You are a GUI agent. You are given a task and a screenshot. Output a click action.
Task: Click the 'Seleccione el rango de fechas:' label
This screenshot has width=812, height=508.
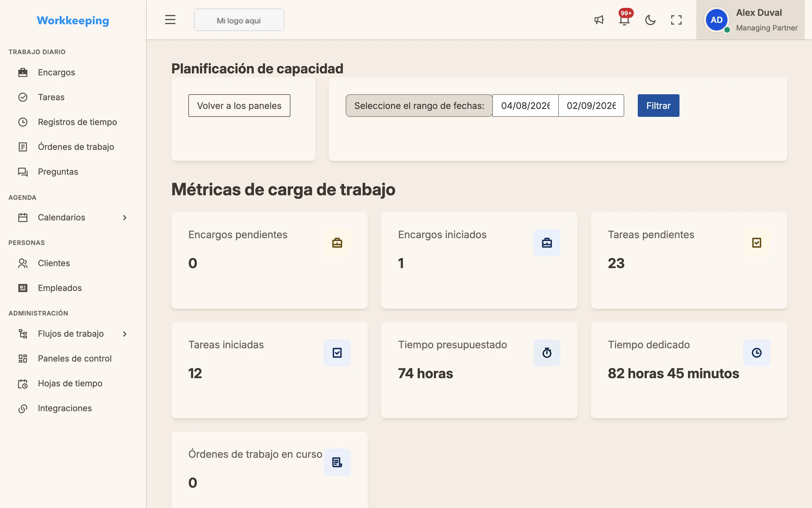(419, 106)
